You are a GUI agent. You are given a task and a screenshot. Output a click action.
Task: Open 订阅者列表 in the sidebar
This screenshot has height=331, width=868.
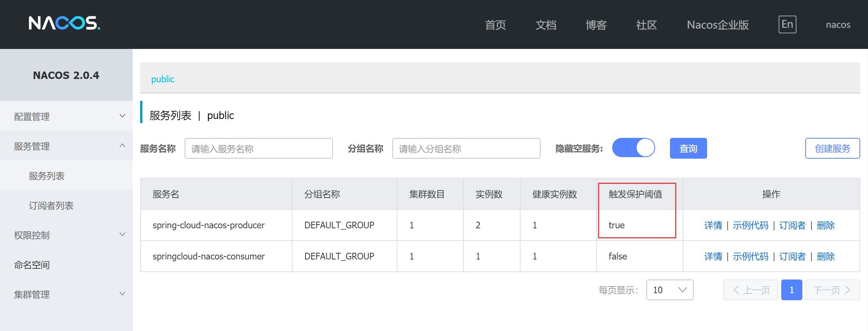tap(51, 205)
